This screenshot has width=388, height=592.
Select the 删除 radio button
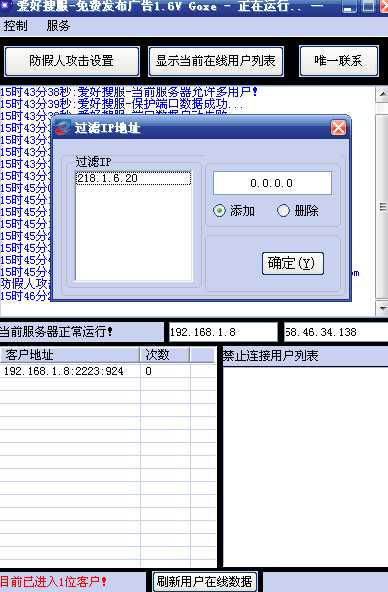point(283,210)
